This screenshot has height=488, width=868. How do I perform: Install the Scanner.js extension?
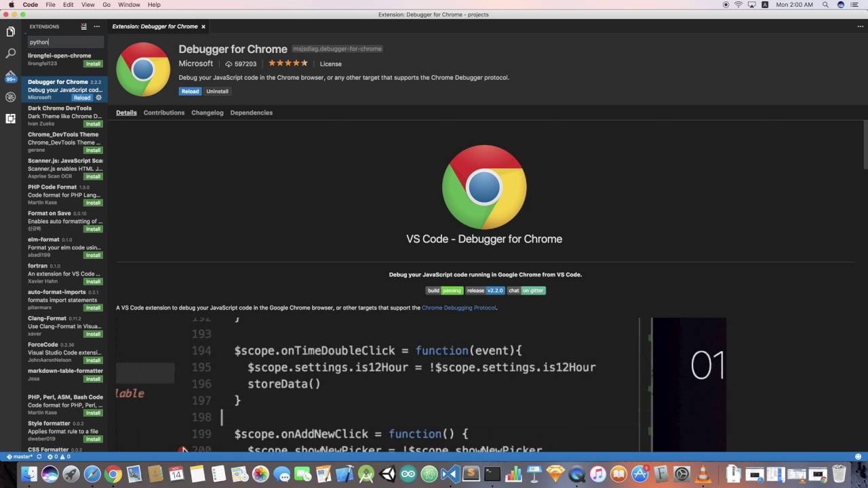click(x=93, y=176)
